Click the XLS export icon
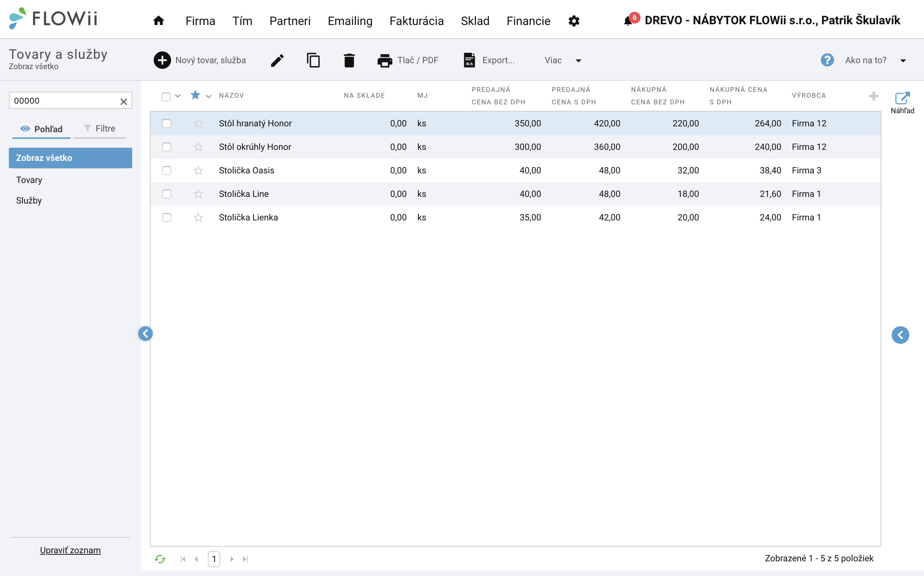 tap(469, 60)
